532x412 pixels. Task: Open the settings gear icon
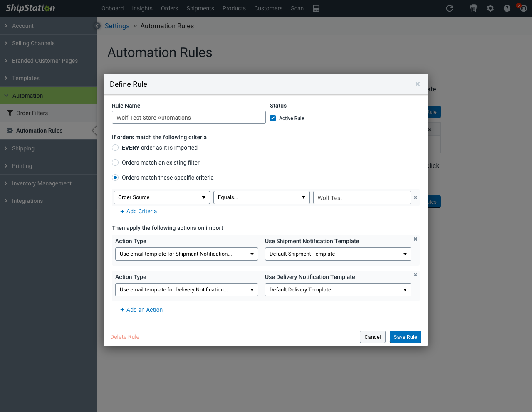(490, 8)
